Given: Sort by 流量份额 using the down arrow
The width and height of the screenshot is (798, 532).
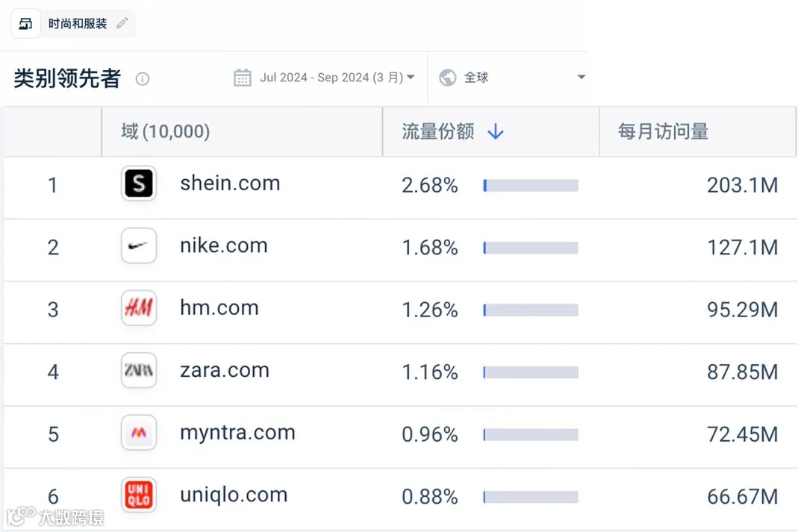Looking at the screenshot, I should 496,132.
